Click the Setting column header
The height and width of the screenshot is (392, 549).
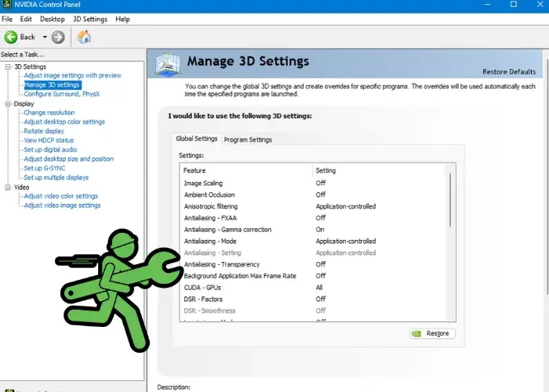(378, 170)
